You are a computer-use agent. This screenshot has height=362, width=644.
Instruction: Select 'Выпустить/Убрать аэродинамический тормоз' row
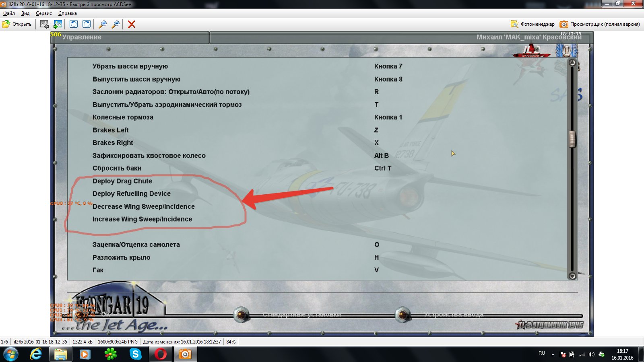[x=167, y=105]
